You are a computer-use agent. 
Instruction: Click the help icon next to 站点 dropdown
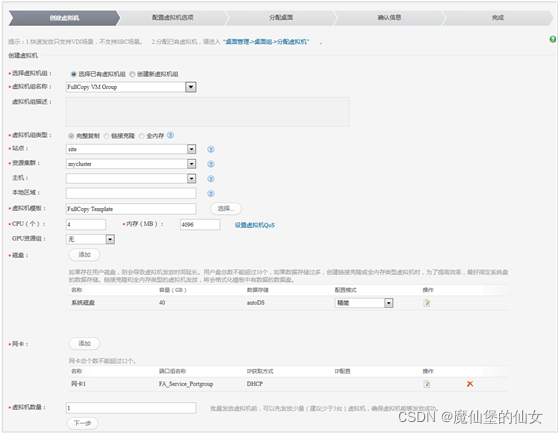coord(211,149)
